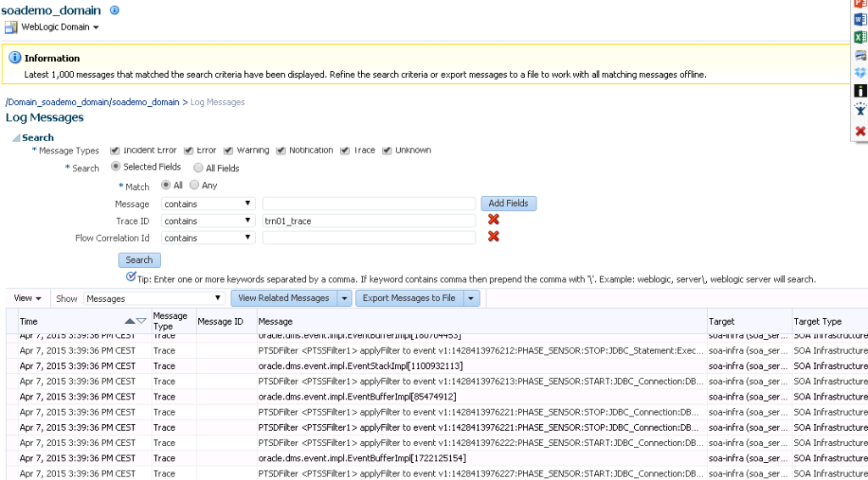Follow the /Domain_soademo_domain/soademo_domain breadcrumb link

[92, 102]
